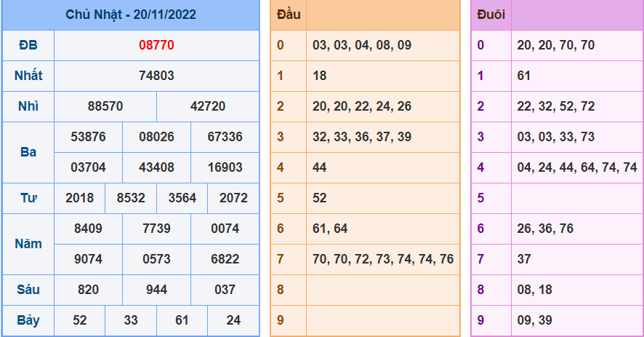This screenshot has height=337, width=644.
Task: Click Đuôi row value 37
Action: [x=523, y=259]
